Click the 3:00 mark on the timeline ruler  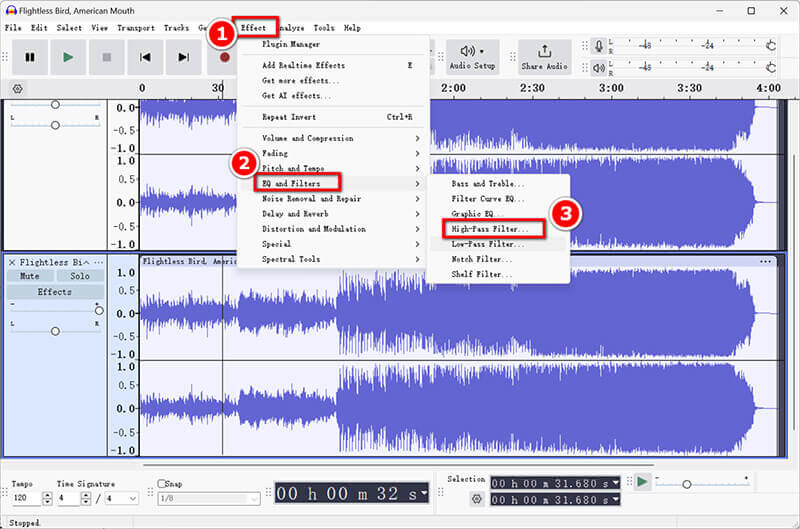(611, 88)
